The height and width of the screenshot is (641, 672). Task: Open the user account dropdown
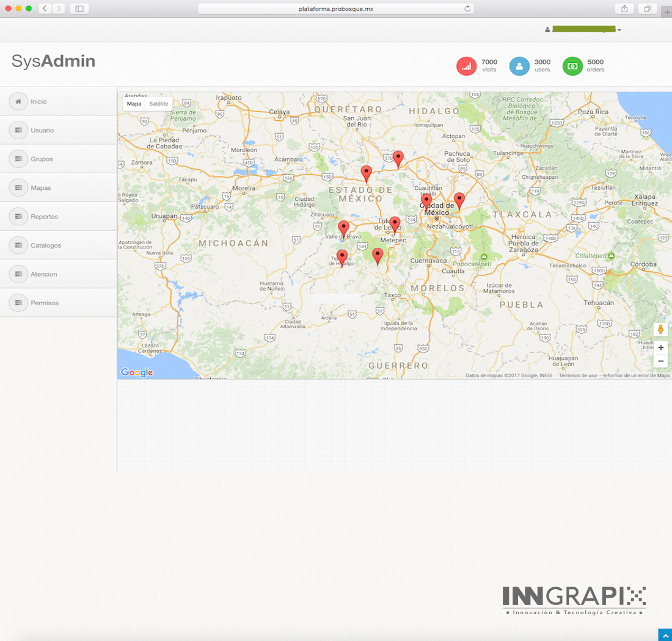pyautogui.click(x=583, y=29)
